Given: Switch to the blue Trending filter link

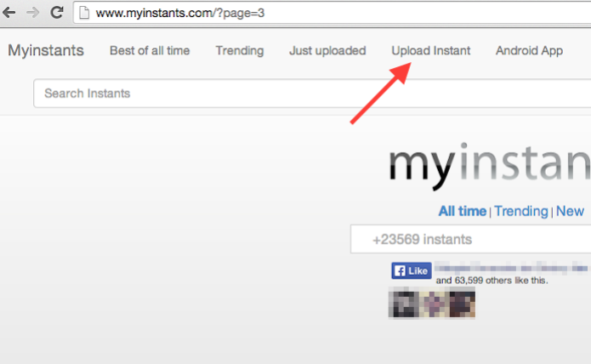Looking at the screenshot, I should point(521,211).
